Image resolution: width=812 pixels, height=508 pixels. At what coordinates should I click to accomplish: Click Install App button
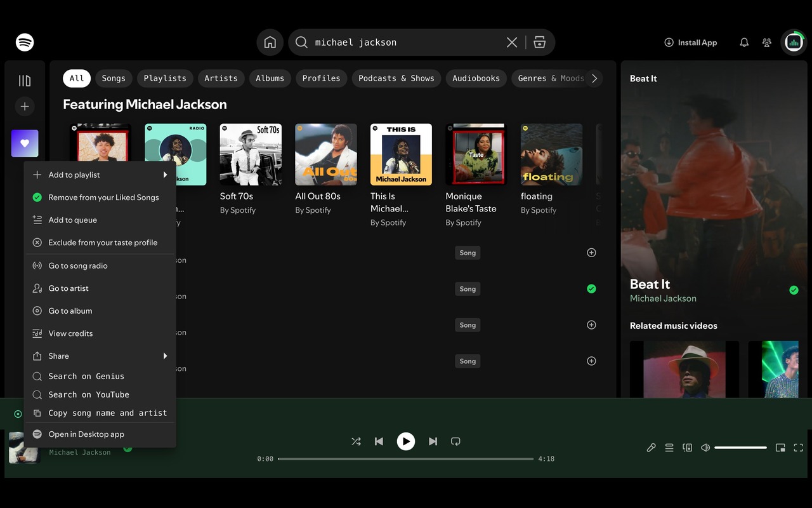coord(690,43)
